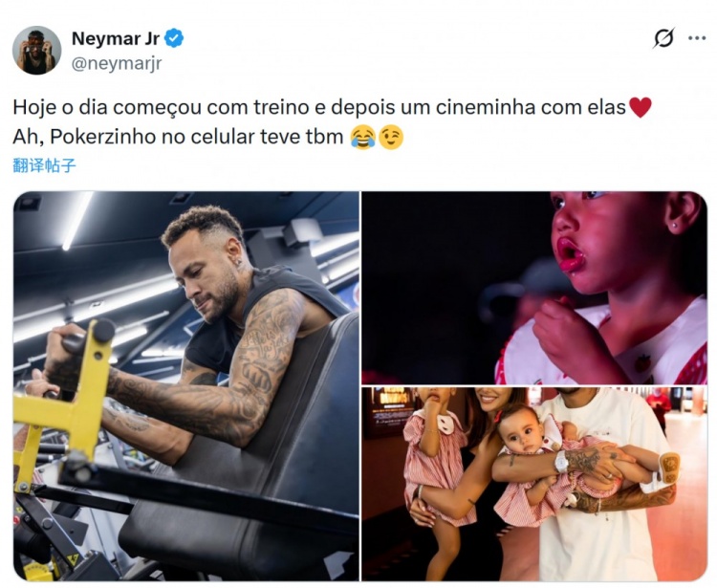Click the red heart emoji
This screenshot has width=717, height=588.
pyautogui.click(x=641, y=107)
